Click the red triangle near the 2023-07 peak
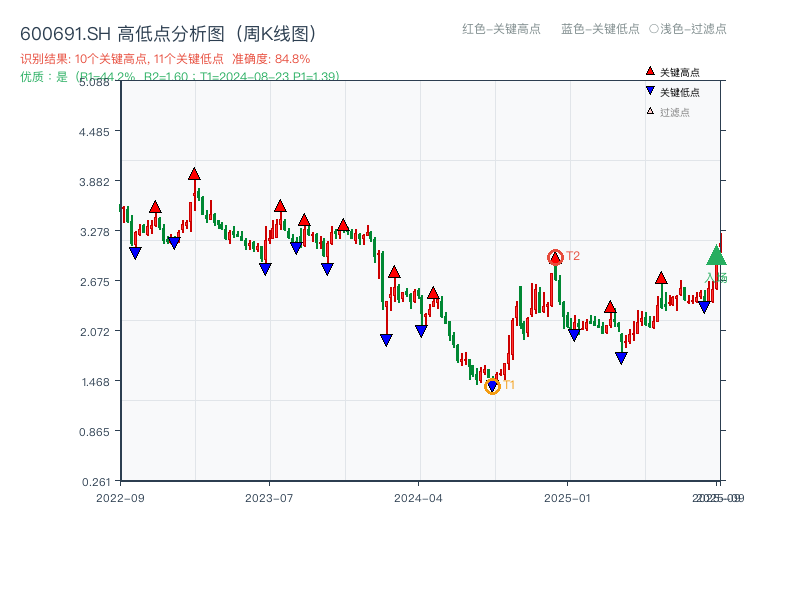The height and width of the screenshot is (600, 800). (x=280, y=204)
